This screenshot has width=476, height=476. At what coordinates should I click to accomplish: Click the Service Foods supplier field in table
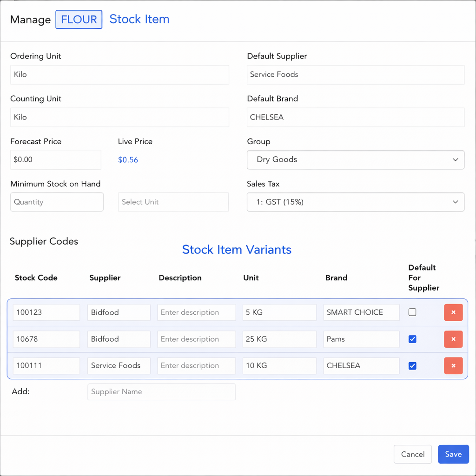tap(119, 365)
